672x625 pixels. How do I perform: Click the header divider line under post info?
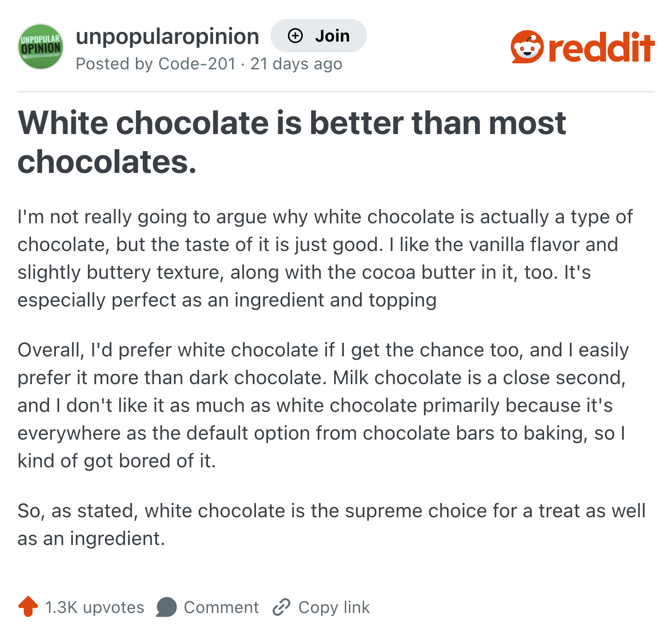click(336, 92)
